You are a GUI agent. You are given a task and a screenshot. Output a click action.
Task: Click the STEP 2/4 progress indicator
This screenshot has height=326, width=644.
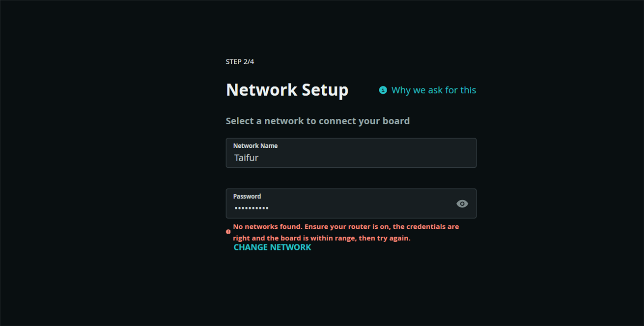point(240,62)
